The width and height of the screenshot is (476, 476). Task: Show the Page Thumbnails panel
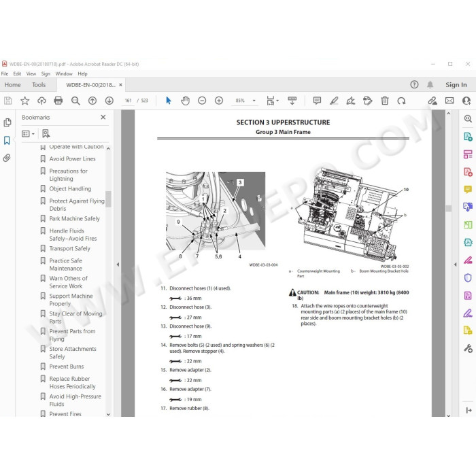click(x=7, y=122)
